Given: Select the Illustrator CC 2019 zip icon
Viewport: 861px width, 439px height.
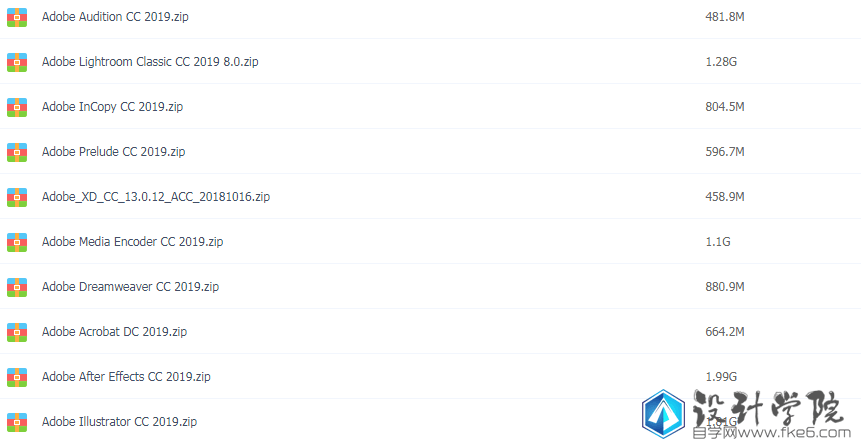Looking at the screenshot, I should click(17, 423).
